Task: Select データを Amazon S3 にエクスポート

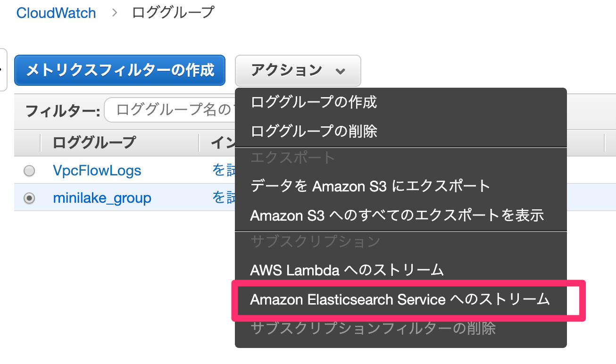Action: (371, 186)
